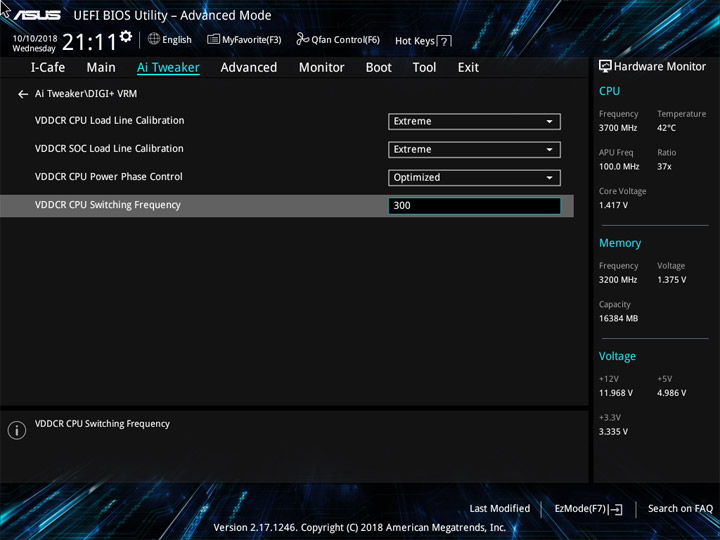Open Search on FAQ
720x540 pixels.
(680, 508)
